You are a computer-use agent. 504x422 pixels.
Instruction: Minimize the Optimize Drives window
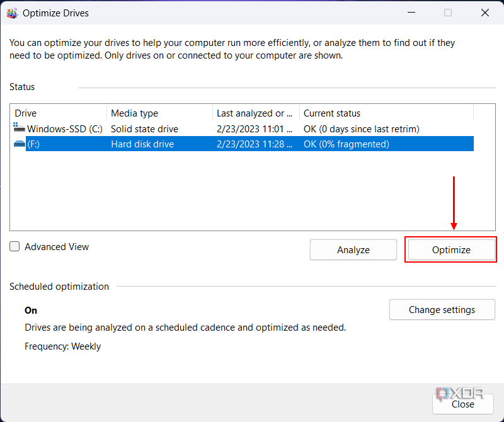pos(411,12)
